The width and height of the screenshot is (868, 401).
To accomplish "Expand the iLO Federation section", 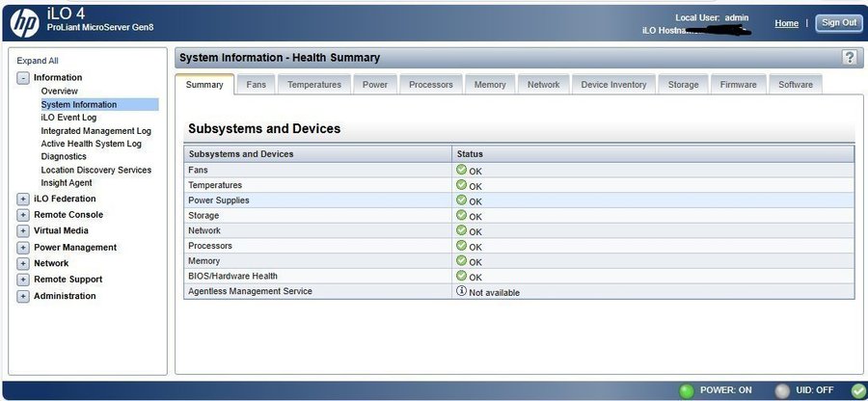I will pos(23,199).
